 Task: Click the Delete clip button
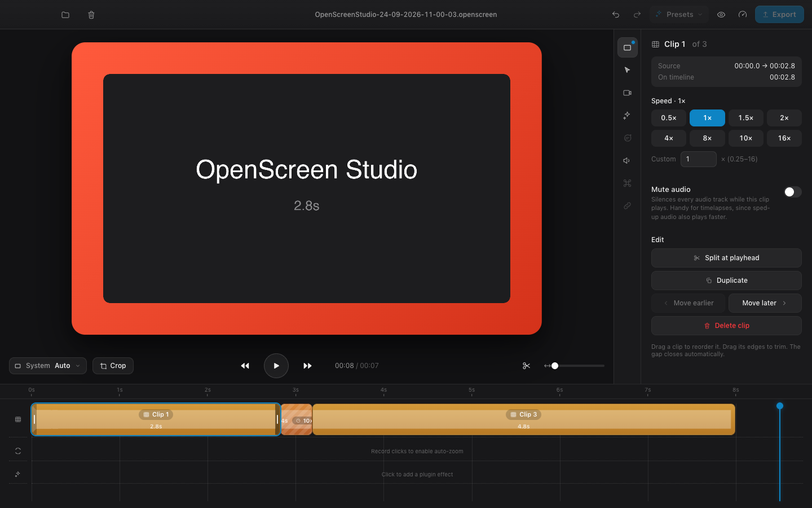tap(726, 326)
